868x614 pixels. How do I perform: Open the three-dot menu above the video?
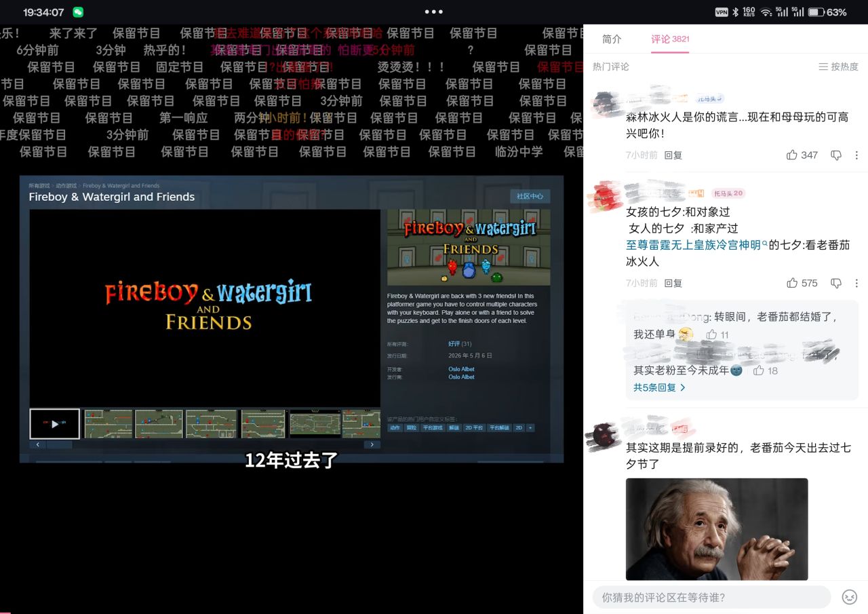click(x=433, y=12)
